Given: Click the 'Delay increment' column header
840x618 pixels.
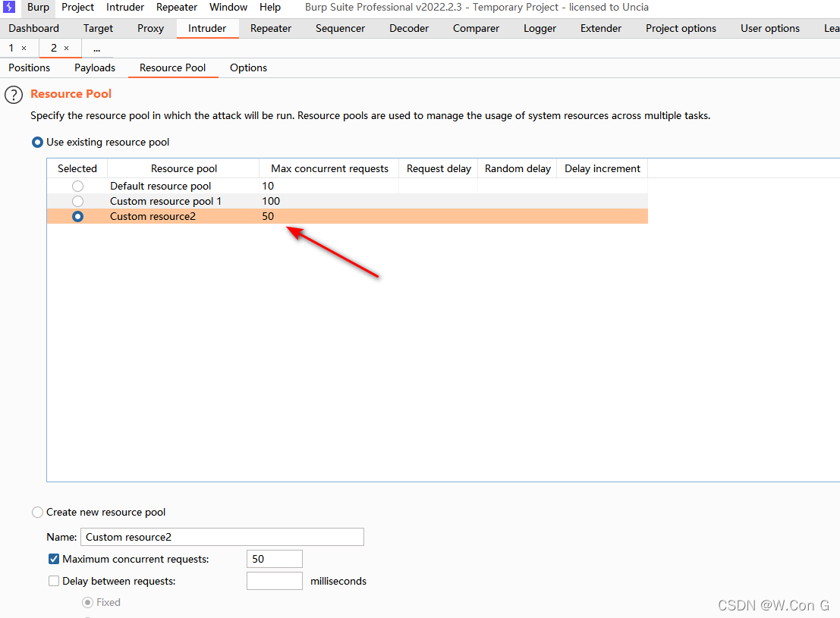Looking at the screenshot, I should [x=602, y=168].
